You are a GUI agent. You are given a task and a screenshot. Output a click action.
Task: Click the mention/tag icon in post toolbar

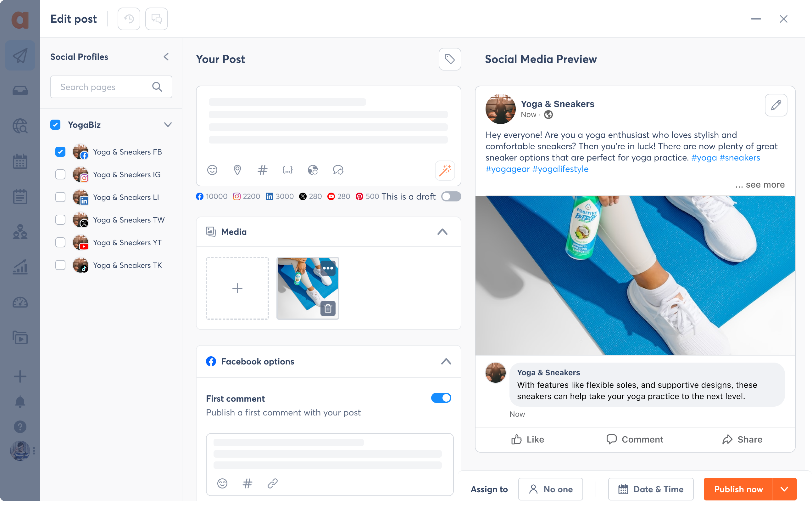click(x=338, y=170)
